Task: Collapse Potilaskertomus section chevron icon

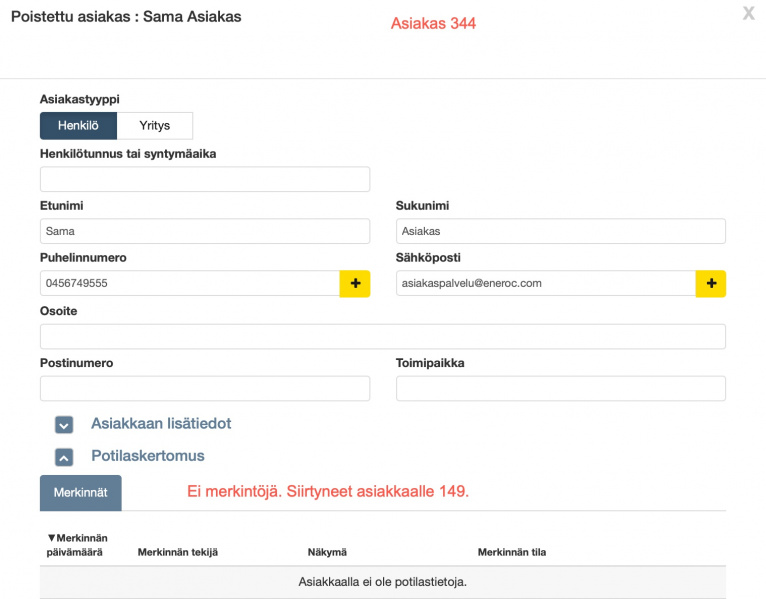Action: [64, 457]
